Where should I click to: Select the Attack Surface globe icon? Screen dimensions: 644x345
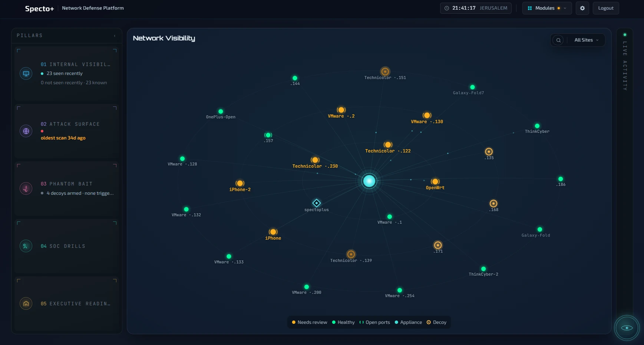(26, 131)
